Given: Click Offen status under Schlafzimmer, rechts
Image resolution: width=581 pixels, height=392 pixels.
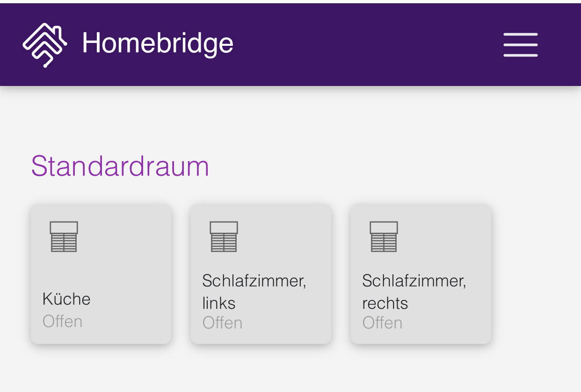Looking at the screenshot, I should (x=382, y=323).
